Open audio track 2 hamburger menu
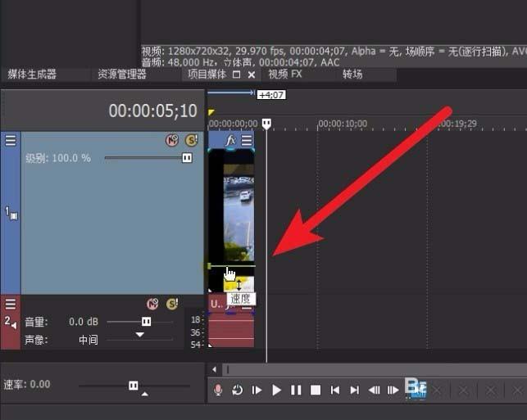 [x=11, y=304]
